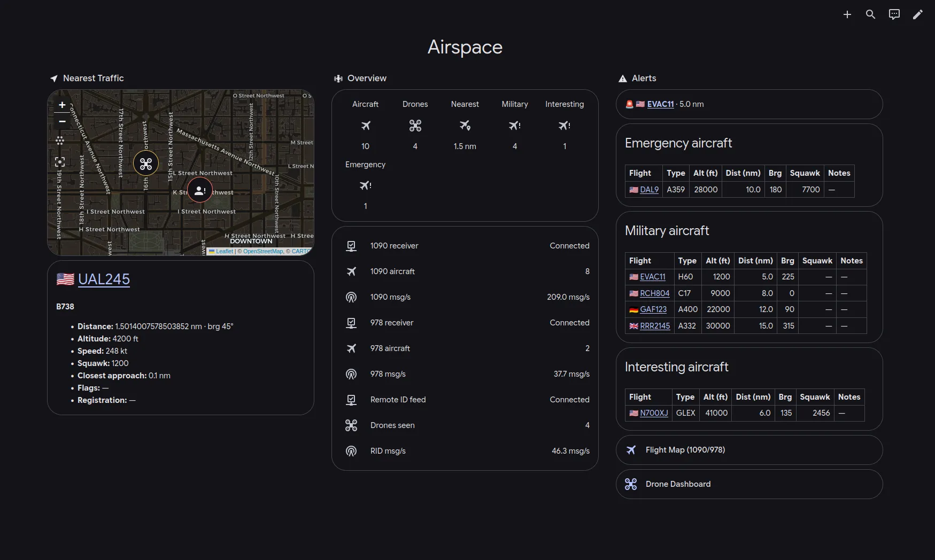Click the Military count plane icon

point(515,126)
